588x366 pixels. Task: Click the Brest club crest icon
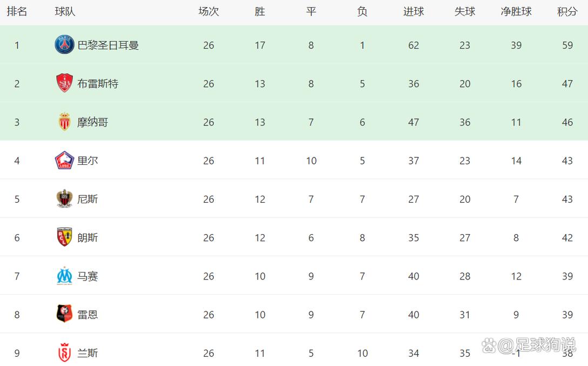(x=64, y=83)
